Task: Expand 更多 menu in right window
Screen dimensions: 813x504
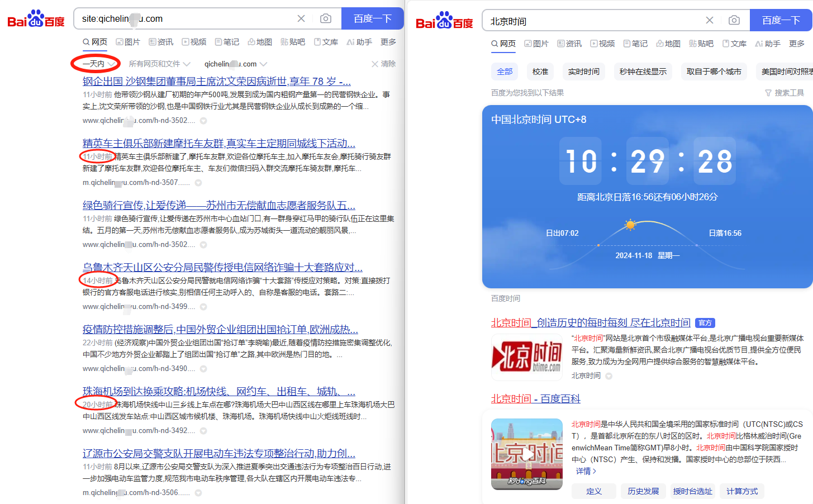Action: (797, 44)
